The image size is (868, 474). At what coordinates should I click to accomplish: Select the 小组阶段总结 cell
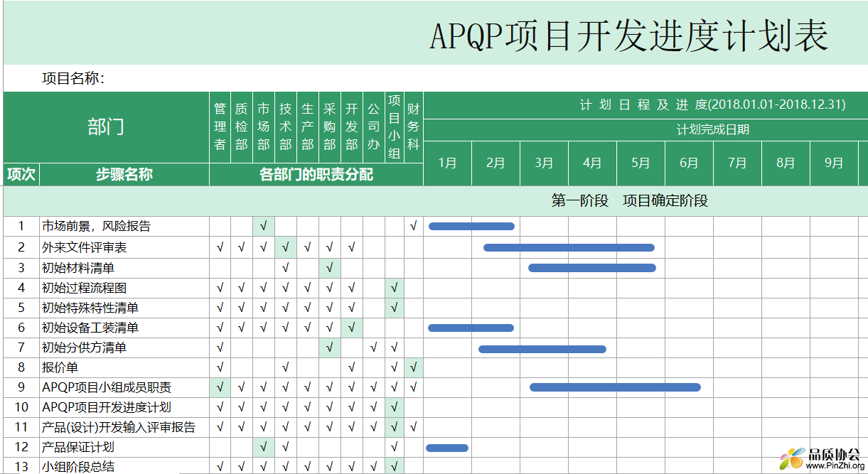coord(124,467)
